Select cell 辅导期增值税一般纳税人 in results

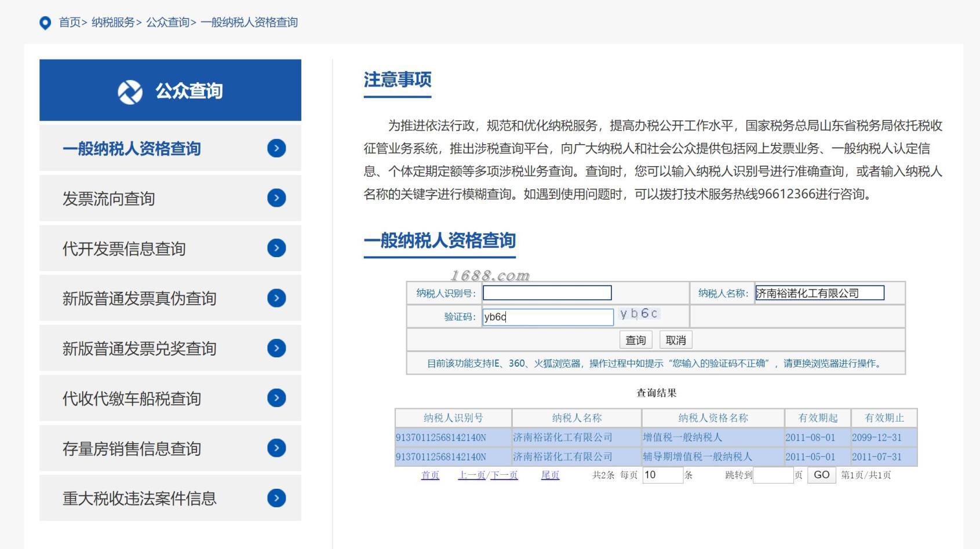[713, 456]
